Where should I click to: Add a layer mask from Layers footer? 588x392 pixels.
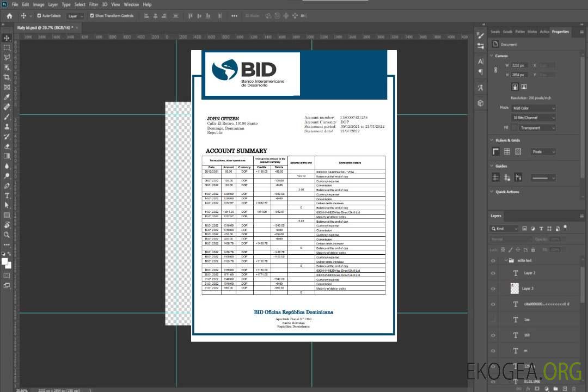[537, 389]
